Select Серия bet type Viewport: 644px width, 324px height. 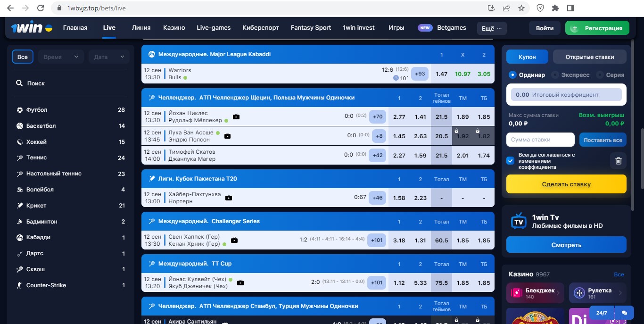[611, 75]
